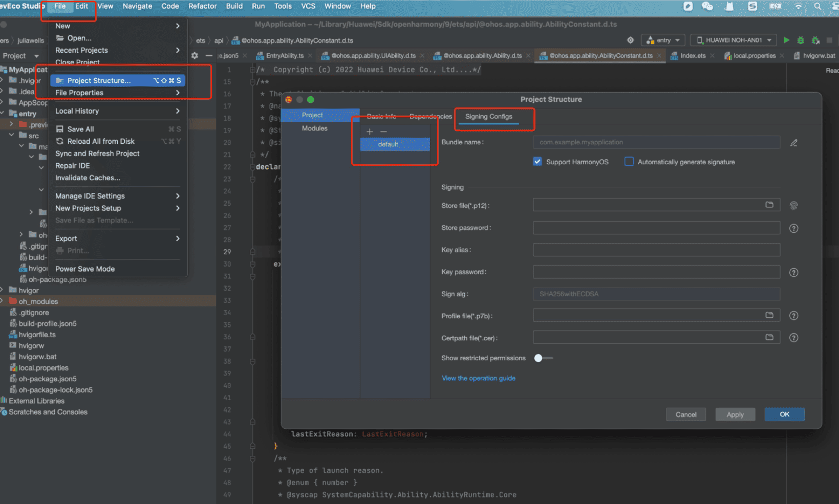The image size is (839, 504).
Task: Open the Build menu
Action: (x=234, y=6)
